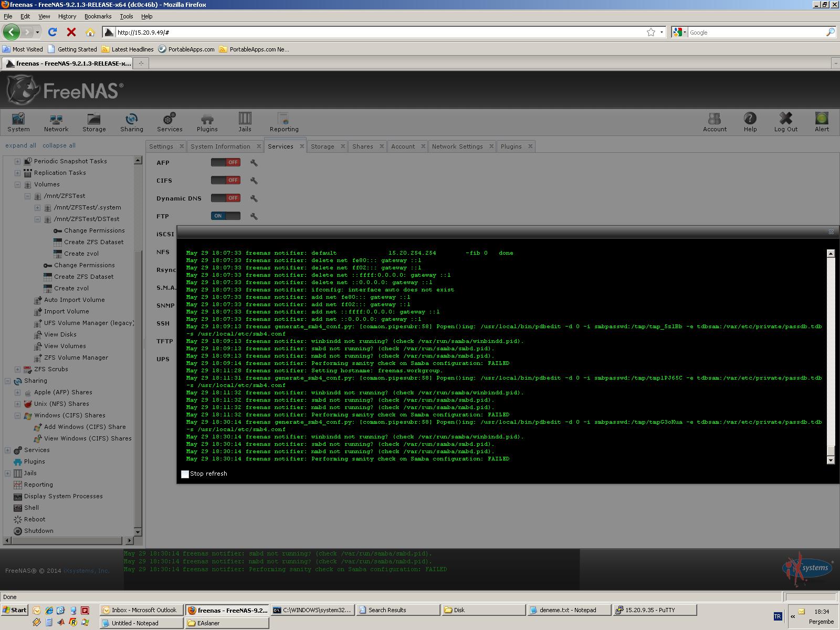Click the AFP service wrench icon

pos(254,163)
